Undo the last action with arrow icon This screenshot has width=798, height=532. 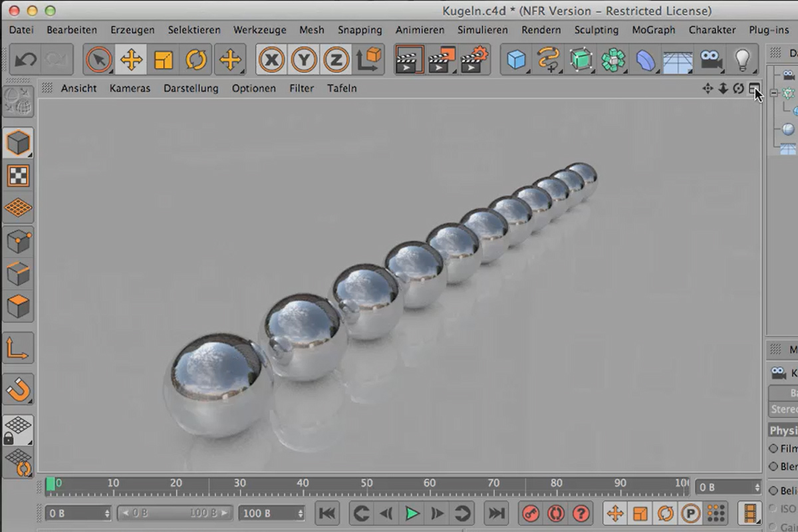click(25, 60)
